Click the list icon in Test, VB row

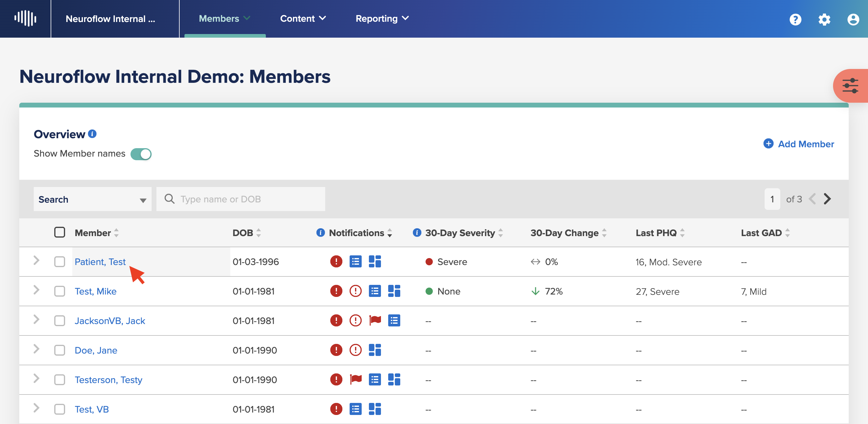355,409
